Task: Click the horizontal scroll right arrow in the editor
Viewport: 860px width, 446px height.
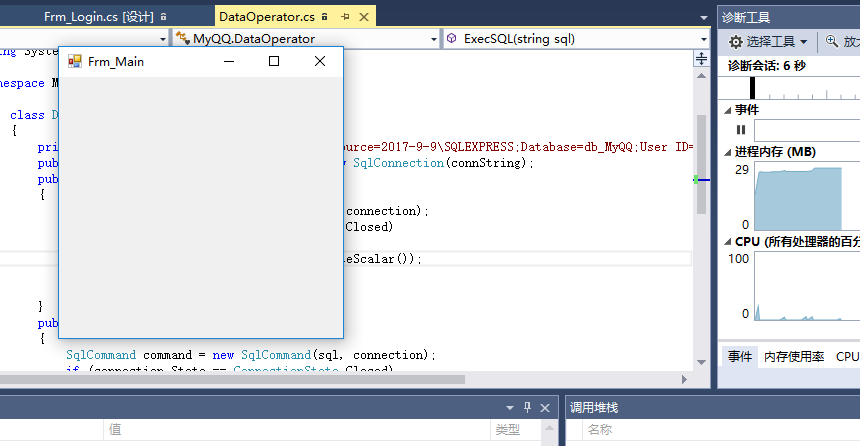Action: coord(684,379)
